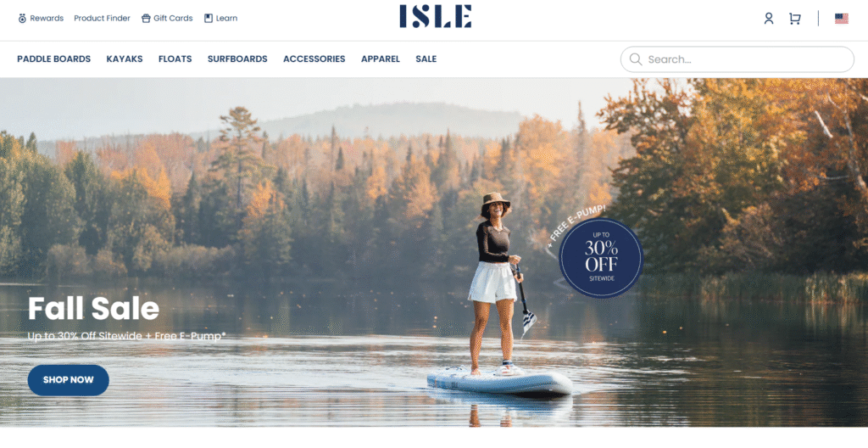Open the user account icon

coord(768,19)
